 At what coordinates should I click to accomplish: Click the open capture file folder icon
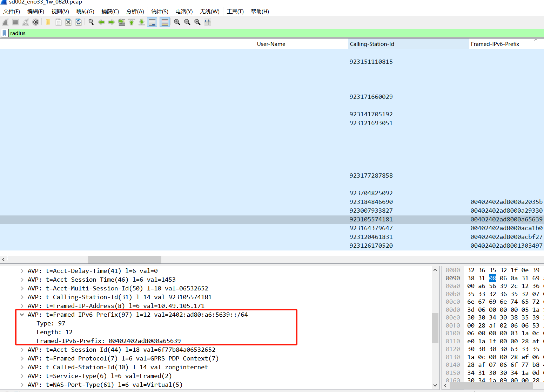(x=48, y=22)
